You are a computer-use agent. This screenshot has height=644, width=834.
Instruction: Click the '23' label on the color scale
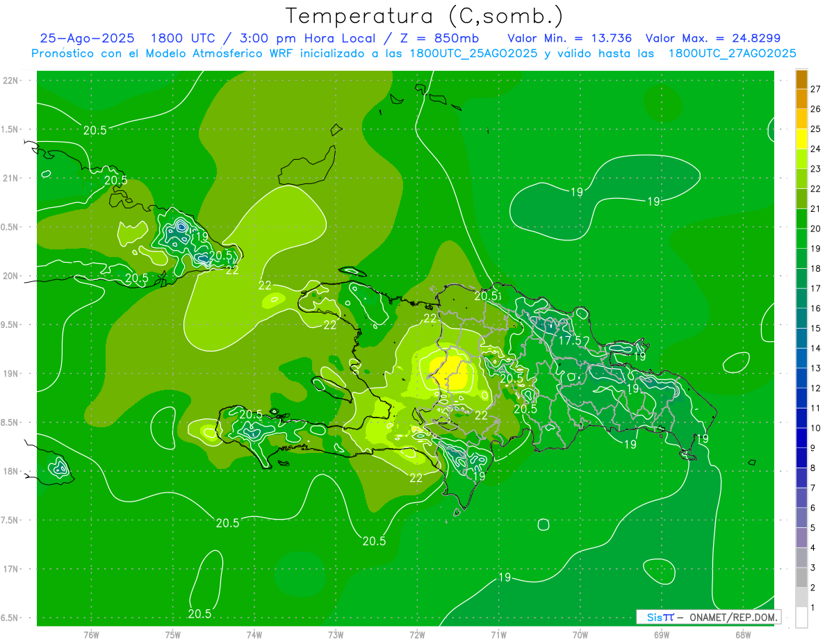pyautogui.click(x=816, y=168)
